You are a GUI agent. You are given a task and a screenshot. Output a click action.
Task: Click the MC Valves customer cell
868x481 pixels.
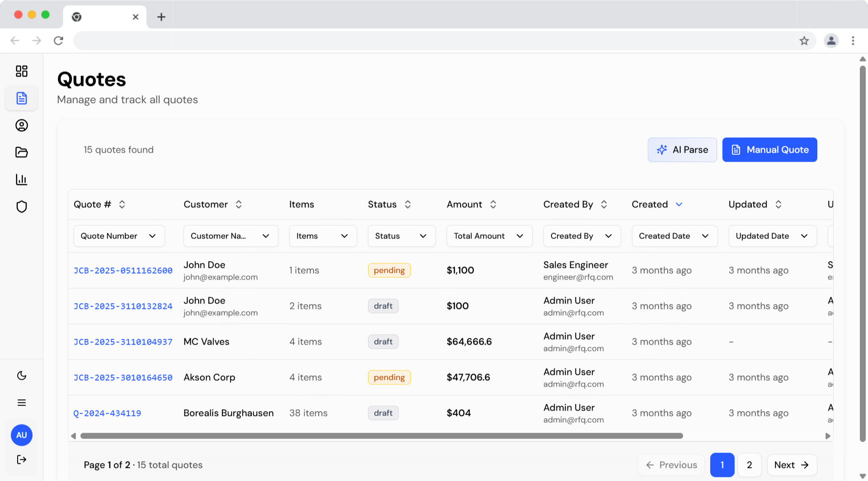[206, 341]
